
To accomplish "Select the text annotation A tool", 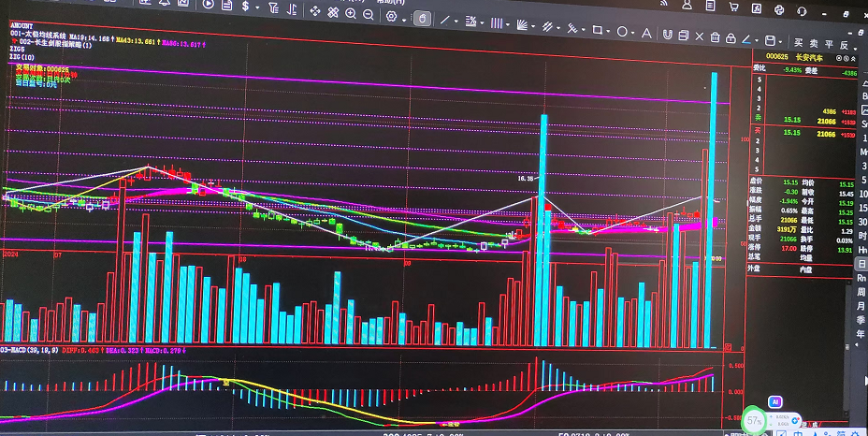I will coord(645,34).
